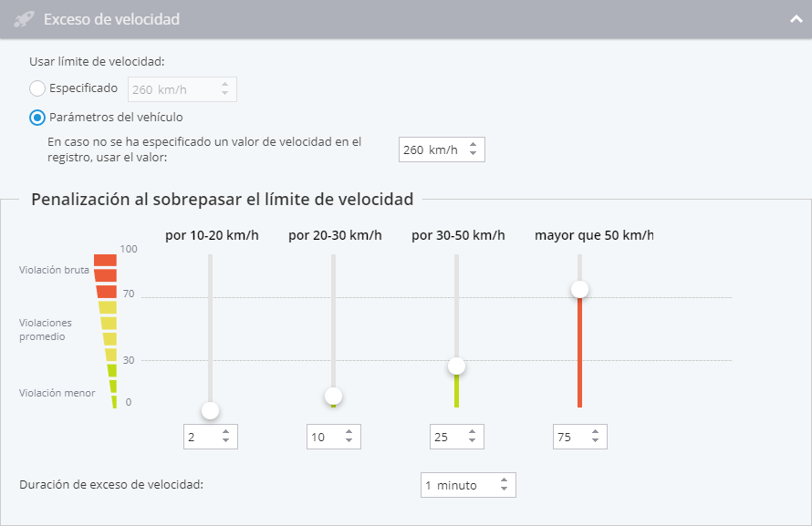Click the slider handle for por 20-30 km/h
This screenshot has width=812, height=526.
(x=334, y=397)
